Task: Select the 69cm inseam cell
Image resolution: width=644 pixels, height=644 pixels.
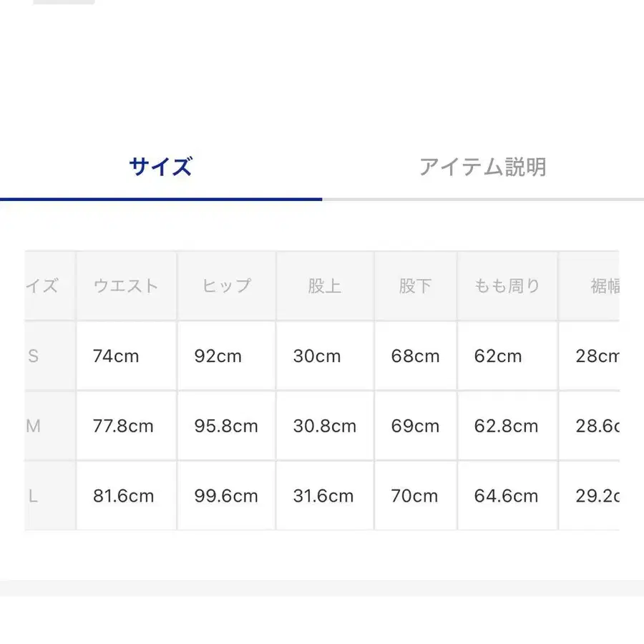Action: (x=415, y=426)
